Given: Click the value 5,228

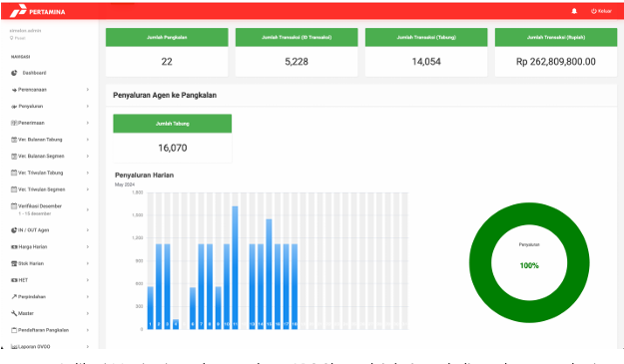Looking at the screenshot, I should 297,62.
